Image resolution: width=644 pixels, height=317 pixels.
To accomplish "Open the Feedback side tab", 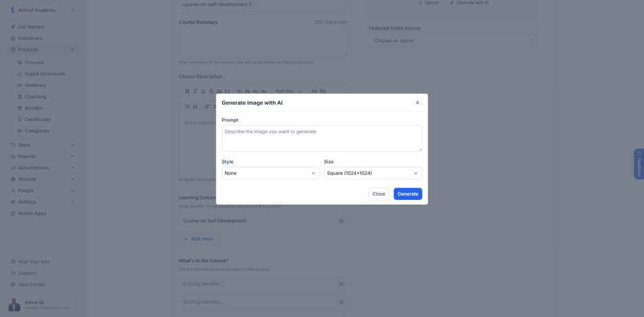I will click(639, 164).
